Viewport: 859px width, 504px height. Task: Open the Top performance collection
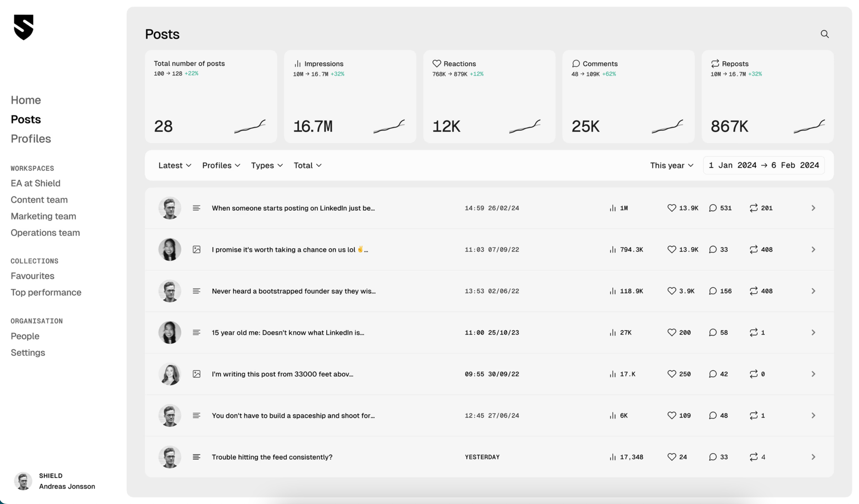pos(46,292)
